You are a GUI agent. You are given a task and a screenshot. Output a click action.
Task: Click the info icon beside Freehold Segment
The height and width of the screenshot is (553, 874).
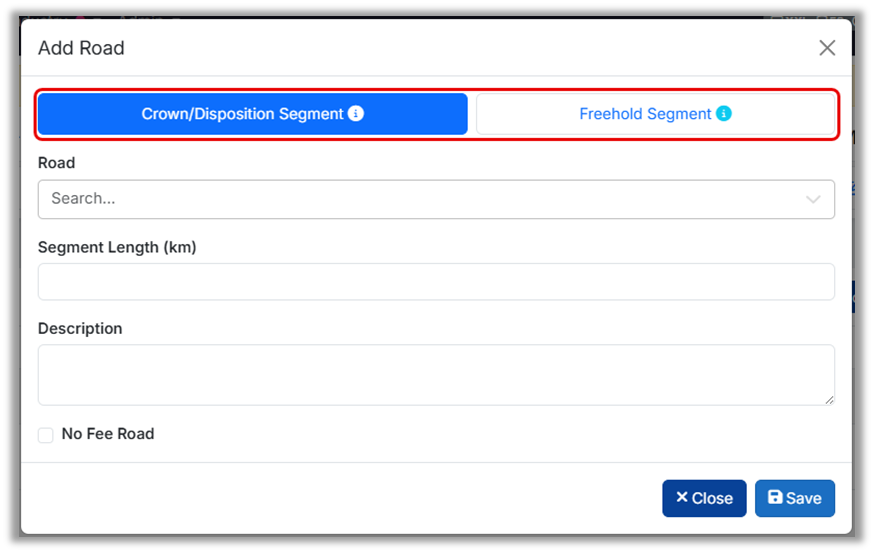[724, 114]
